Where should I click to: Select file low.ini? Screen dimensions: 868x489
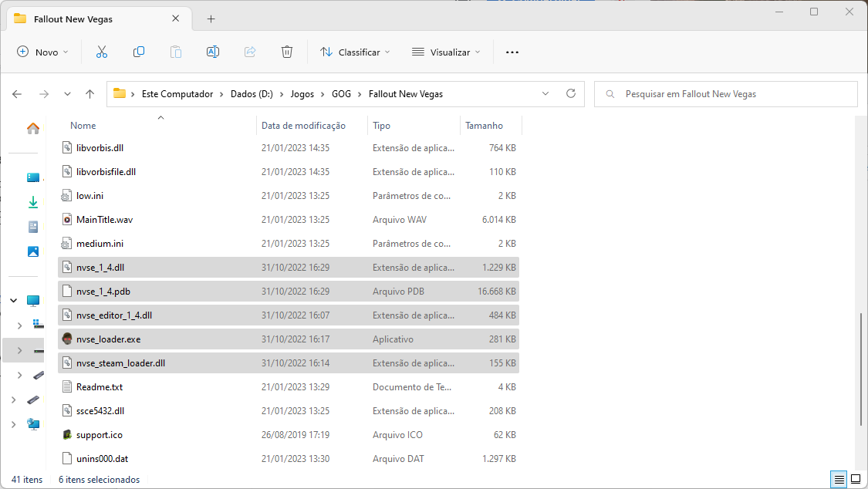289,196
